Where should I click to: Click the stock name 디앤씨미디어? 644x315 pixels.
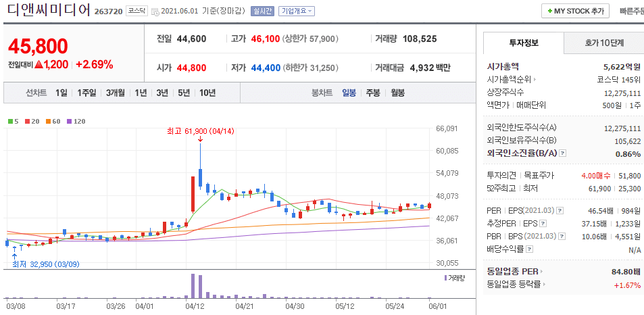click(49, 10)
